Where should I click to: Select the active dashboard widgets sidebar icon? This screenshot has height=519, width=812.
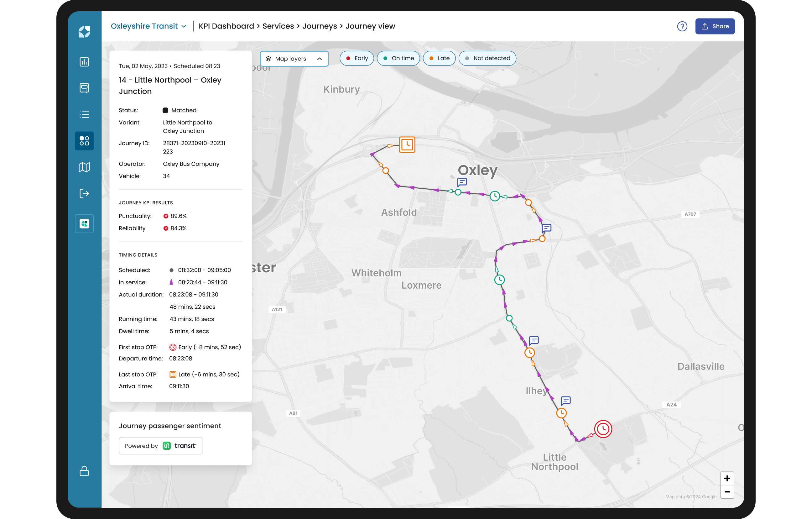[x=84, y=141]
